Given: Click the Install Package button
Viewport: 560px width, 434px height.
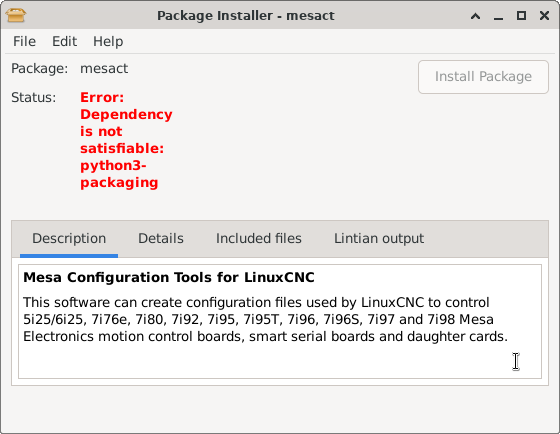Looking at the screenshot, I should pos(483,77).
